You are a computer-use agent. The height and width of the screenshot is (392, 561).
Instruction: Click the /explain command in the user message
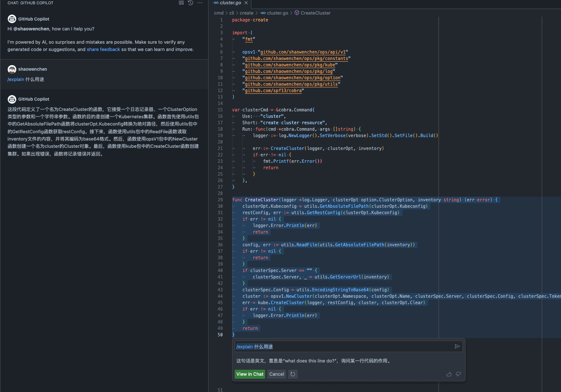(16, 79)
